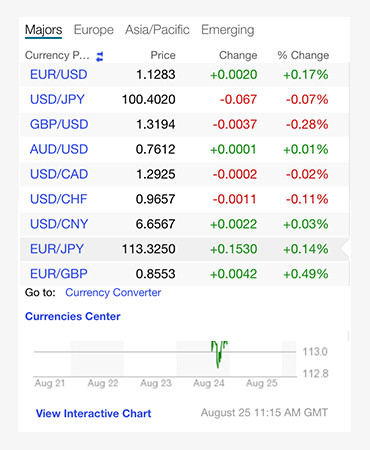
Task: Click the highlighted EUR/JPY pair
Action: [57, 249]
